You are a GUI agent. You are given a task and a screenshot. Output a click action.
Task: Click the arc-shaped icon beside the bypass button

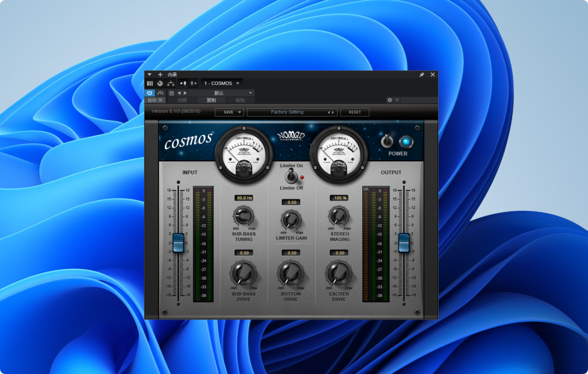click(x=161, y=92)
